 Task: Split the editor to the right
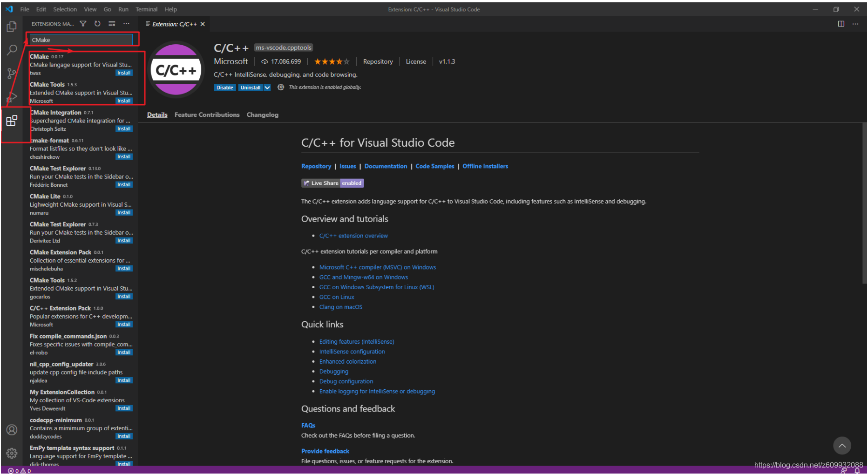tap(841, 24)
